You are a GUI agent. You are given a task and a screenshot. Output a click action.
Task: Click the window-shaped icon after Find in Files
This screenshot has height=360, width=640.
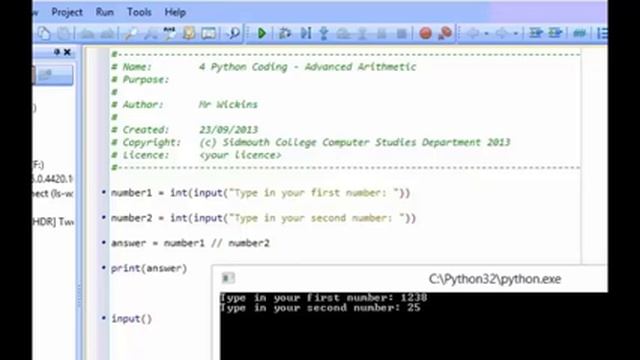[209, 33]
